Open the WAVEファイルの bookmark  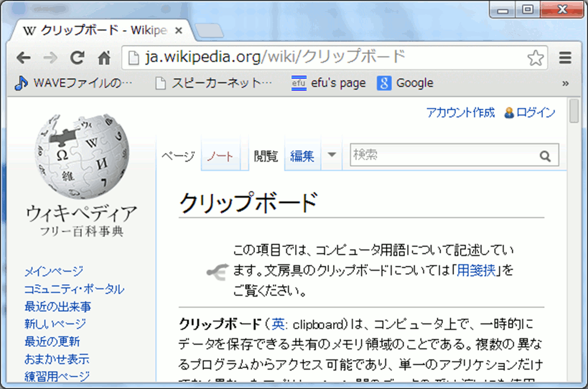point(74,83)
